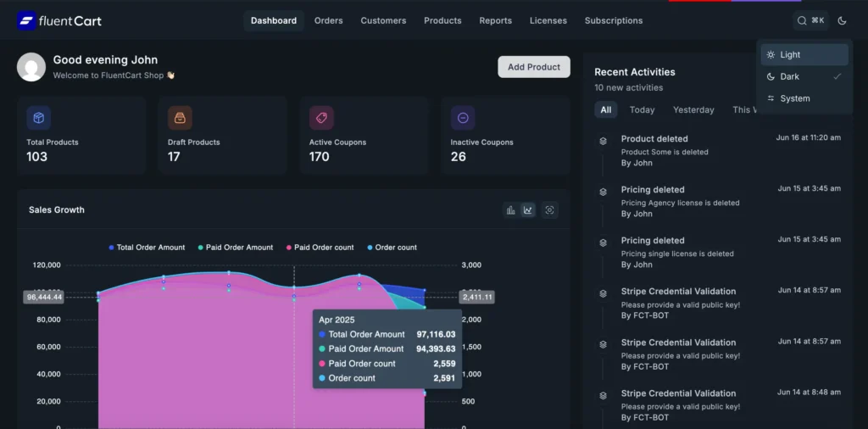Viewport: 868px width, 429px height.
Task: Click the Apr 2025 tooltip heading
Action: pos(337,320)
